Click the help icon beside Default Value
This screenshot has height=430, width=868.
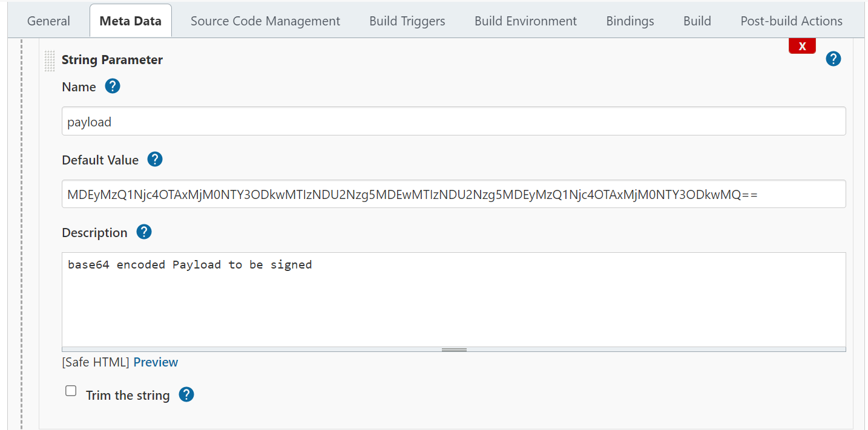155,160
